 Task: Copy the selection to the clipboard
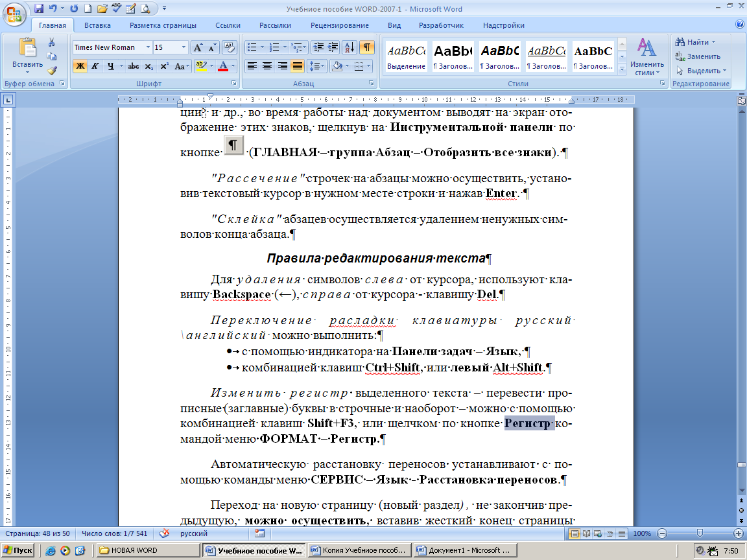coord(51,56)
